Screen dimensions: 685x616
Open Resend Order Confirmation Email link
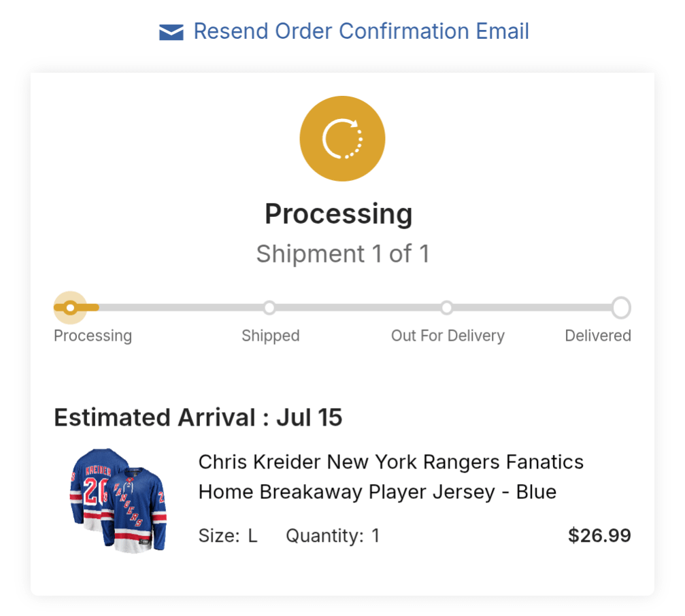pos(361,31)
